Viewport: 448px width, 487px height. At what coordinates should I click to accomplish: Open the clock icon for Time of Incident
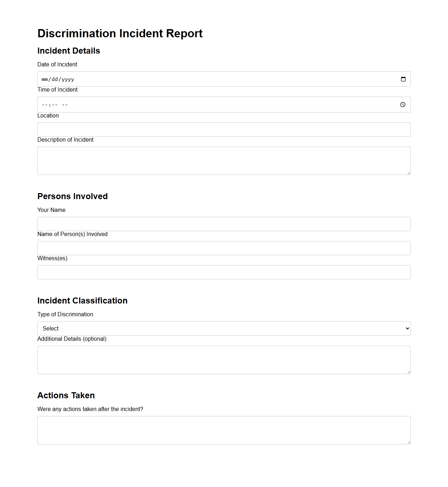403,104
